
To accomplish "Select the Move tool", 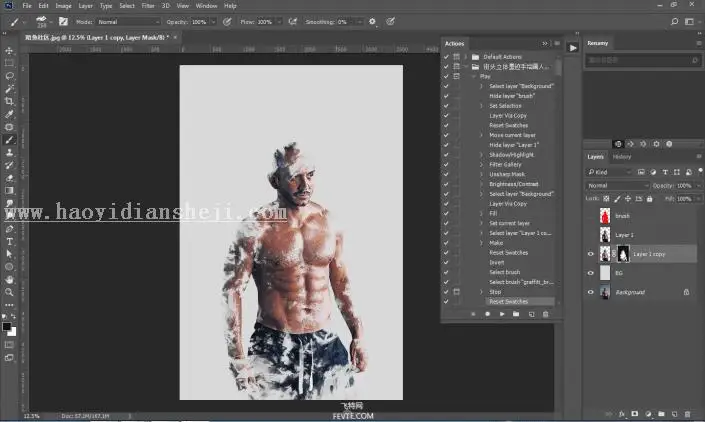I will [x=9, y=50].
